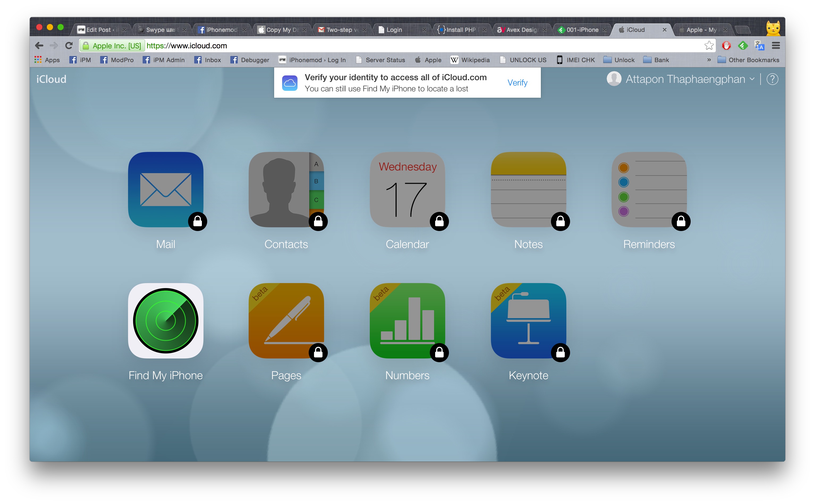Open the Numbers beta app

(x=407, y=321)
